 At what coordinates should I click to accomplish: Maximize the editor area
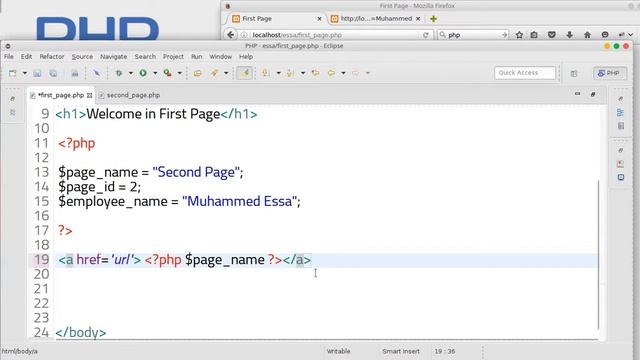593,94
